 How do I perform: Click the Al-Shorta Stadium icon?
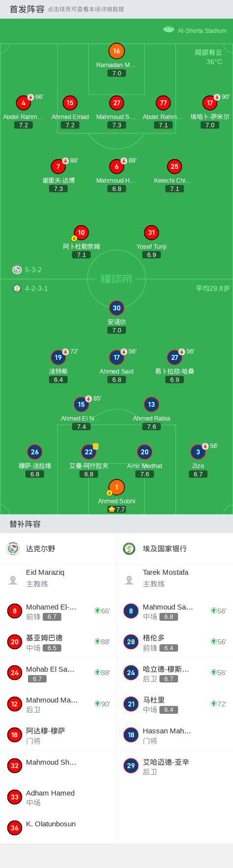tap(169, 30)
